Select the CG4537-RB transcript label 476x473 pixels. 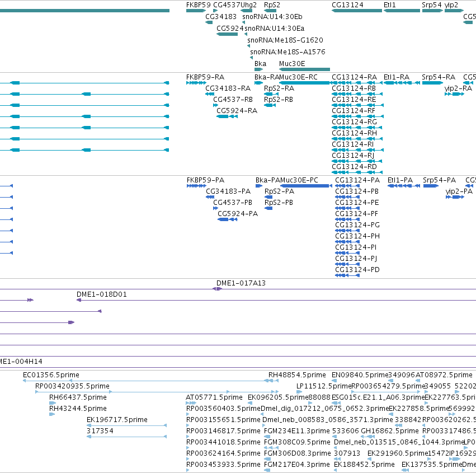point(233,100)
